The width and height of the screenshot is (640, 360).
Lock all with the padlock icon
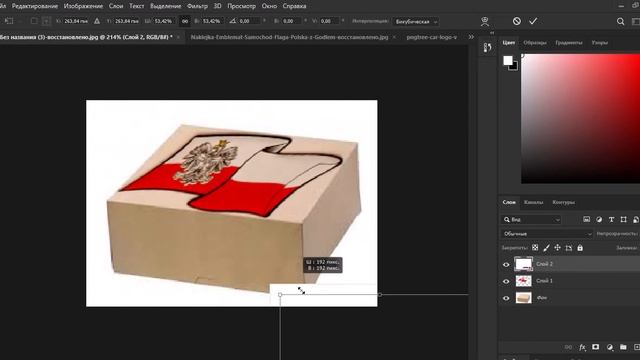point(580,248)
